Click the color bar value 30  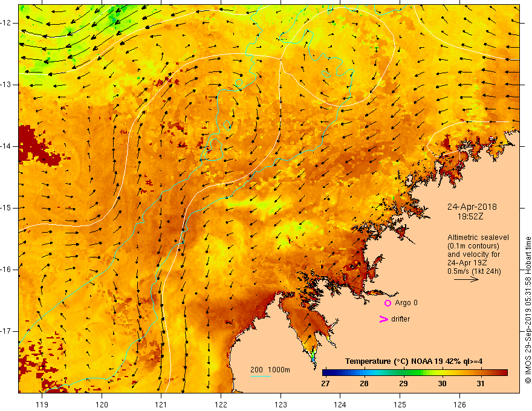(442, 384)
